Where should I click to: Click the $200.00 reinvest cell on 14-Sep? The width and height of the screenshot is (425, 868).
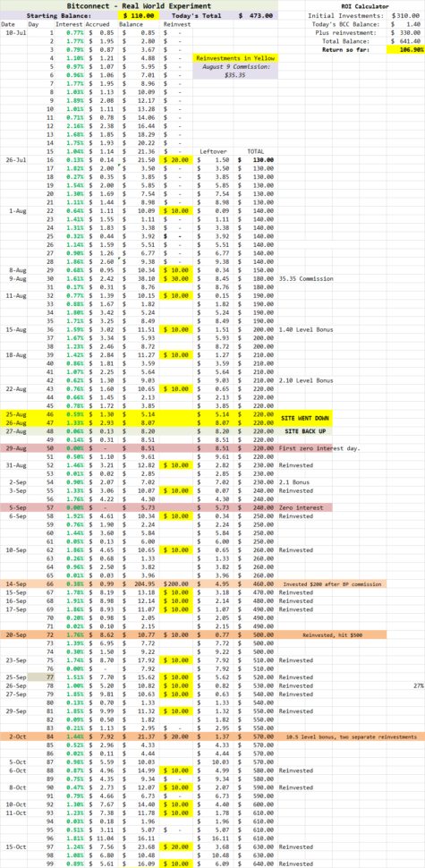click(176, 584)
